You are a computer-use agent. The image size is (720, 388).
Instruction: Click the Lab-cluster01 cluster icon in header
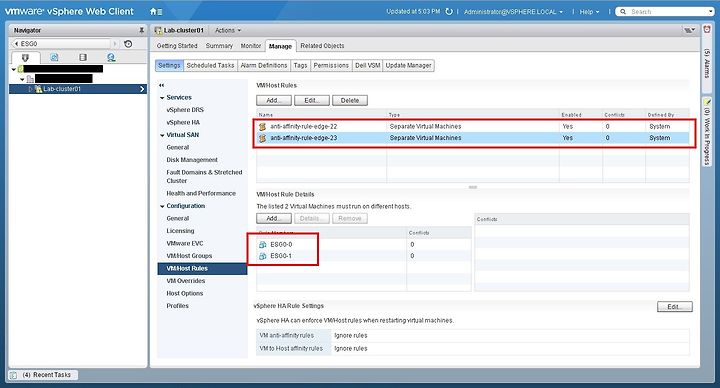pyautogui.click(x=158, y=30)
